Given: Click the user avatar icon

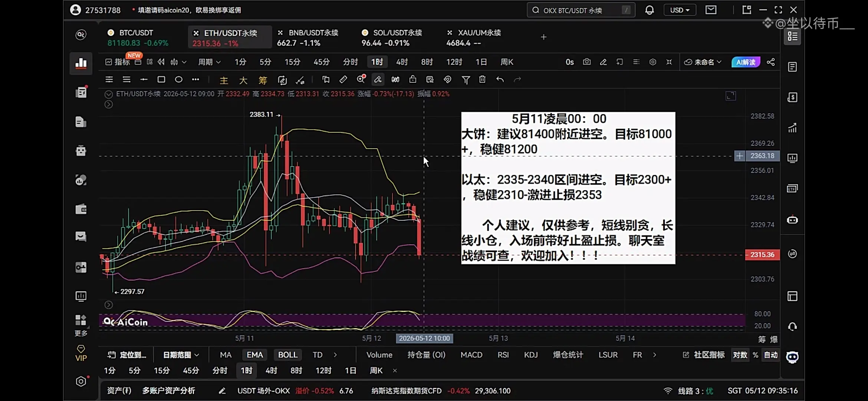Looking at the screenshot, I should click(76, 10).
